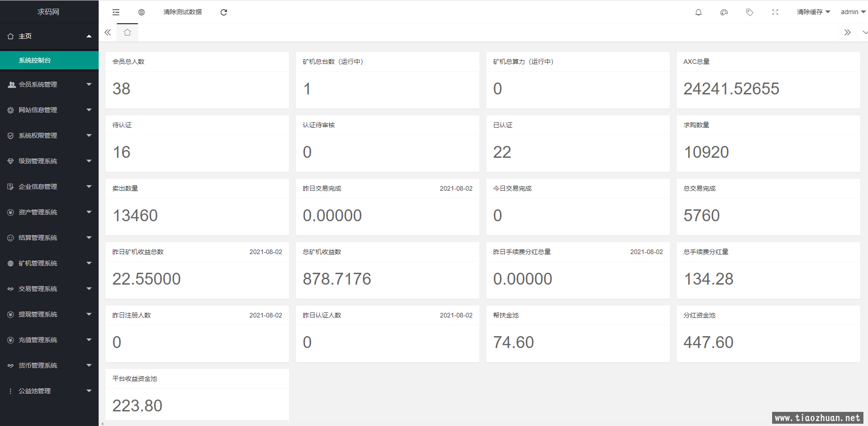
Task: Click the 公益池管理 dots icon
Action: [x=11, y=391]
